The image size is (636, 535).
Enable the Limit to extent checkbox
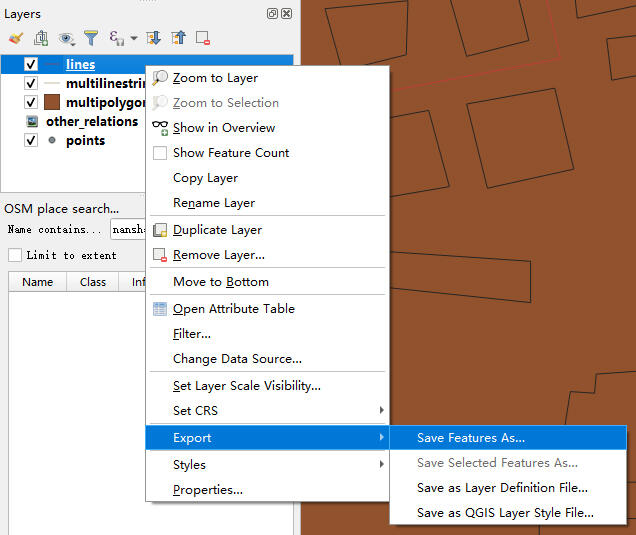(15, 255)
